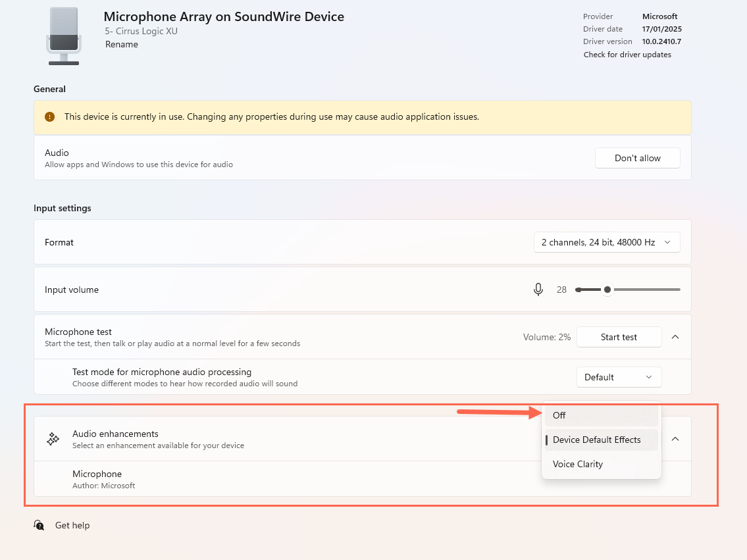Click the input volume value 28
The height and width of the screenshot is (560, 747).
pos(561,290)
